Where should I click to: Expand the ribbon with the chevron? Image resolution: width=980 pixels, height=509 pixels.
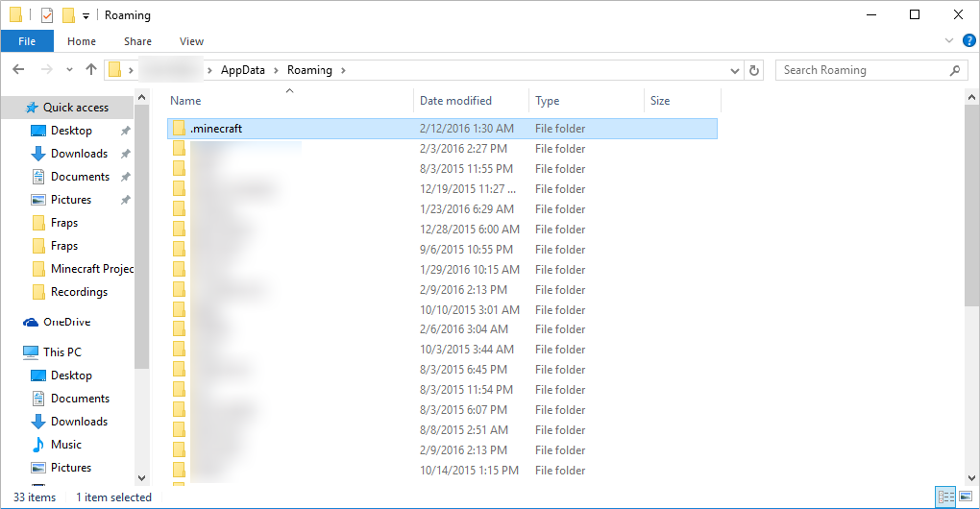coord(949,40)
